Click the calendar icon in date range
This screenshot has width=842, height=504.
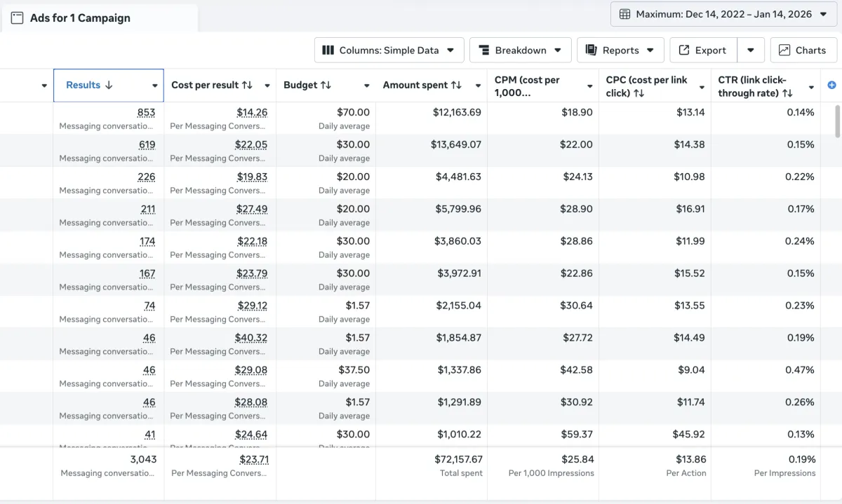[x=624, y=14]
